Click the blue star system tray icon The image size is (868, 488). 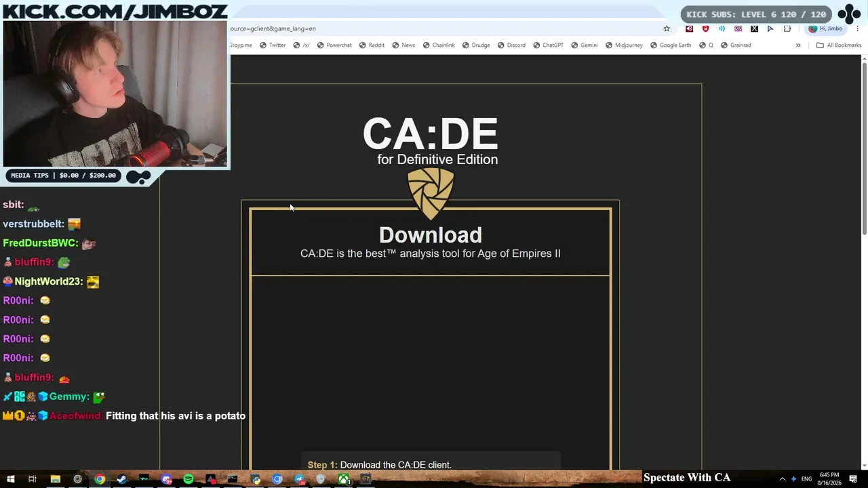[x=793, y=479]
